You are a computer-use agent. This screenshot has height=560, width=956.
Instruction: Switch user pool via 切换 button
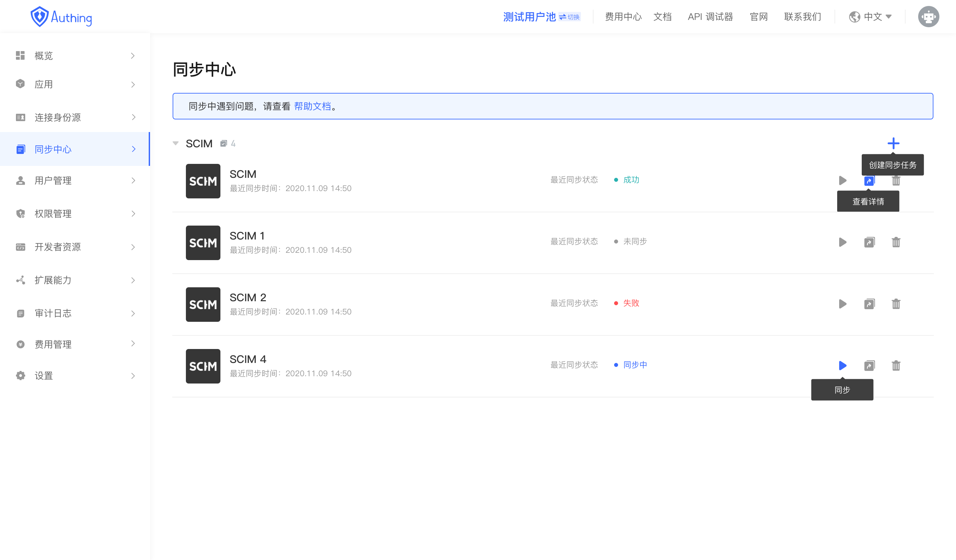(570, 17)
